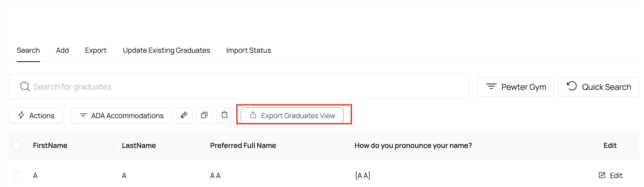Viewport: 644px width, 187px height.
Task: Open the Actions dropdown menu
Action: click(x=36, y=116)
